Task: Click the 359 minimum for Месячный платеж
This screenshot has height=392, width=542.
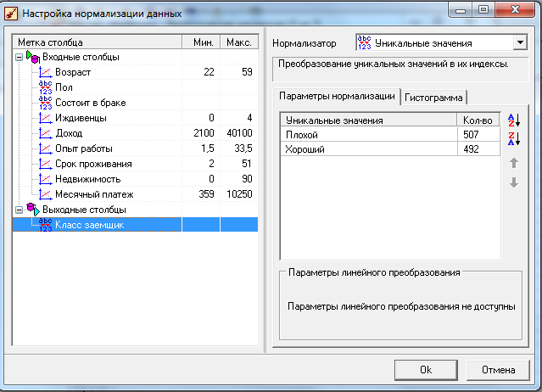Action: pyautogui.click(x=206, y=194)
